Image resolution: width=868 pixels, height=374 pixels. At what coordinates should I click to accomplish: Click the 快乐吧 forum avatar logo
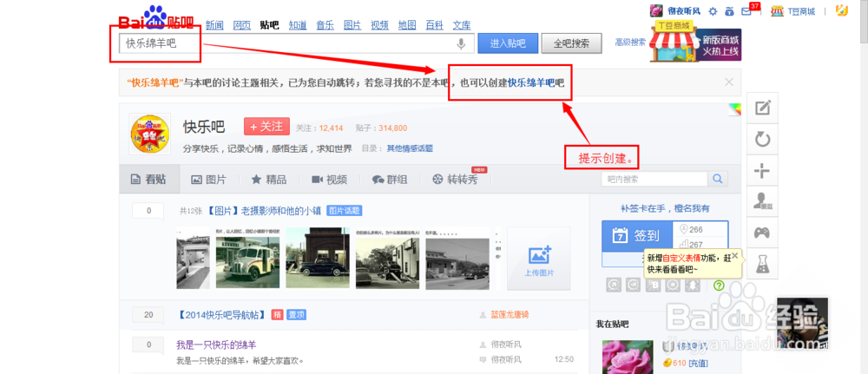(x=149, y=134)
